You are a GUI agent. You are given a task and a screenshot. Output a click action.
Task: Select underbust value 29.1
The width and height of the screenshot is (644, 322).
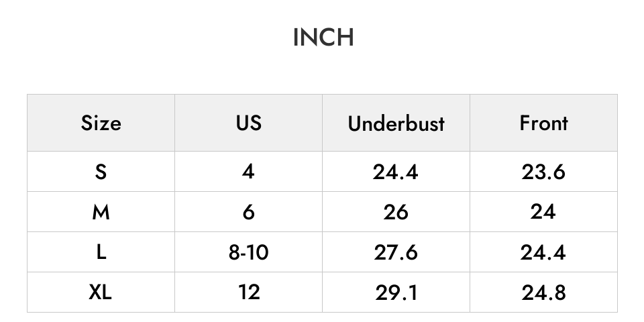pos(396,292)
